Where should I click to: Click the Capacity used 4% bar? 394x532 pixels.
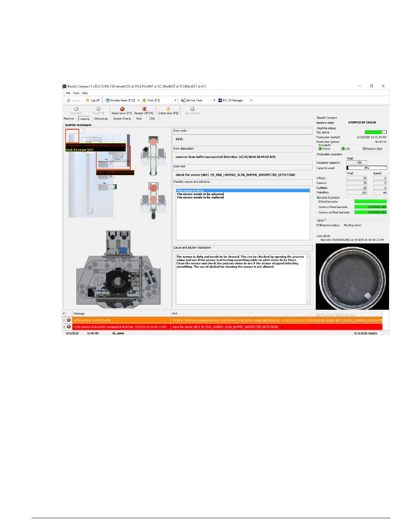point(366,168)
